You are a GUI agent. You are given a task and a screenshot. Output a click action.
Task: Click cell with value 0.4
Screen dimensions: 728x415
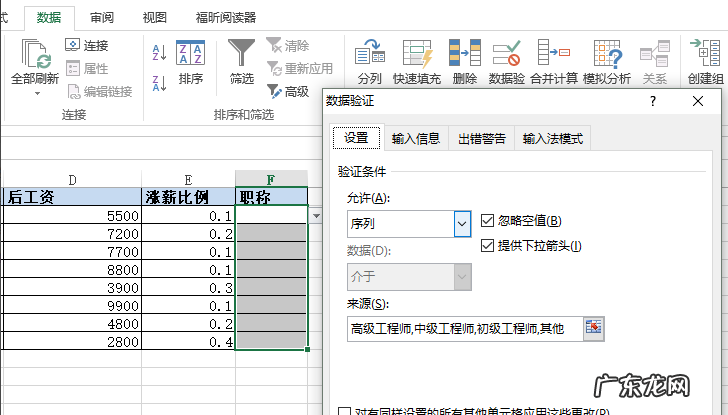(188, 342)
